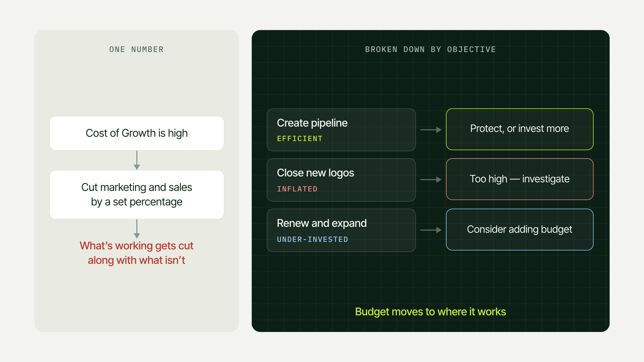The height and width of the screenshot is (362, 644).
Task: Click the red What's working gets cut text
Action: coord(137,253)
